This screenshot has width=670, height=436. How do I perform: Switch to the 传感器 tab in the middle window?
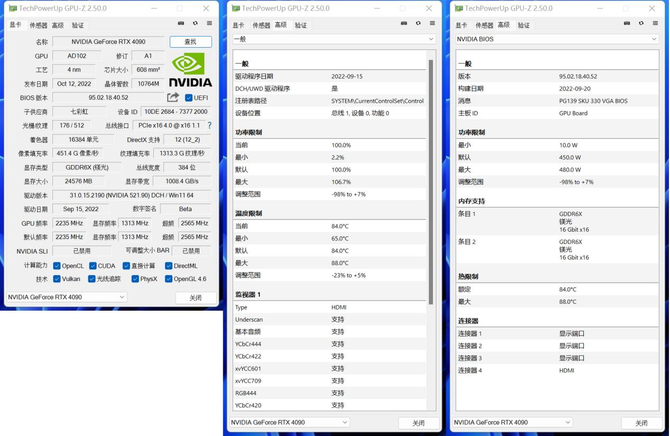click(261, 25)
